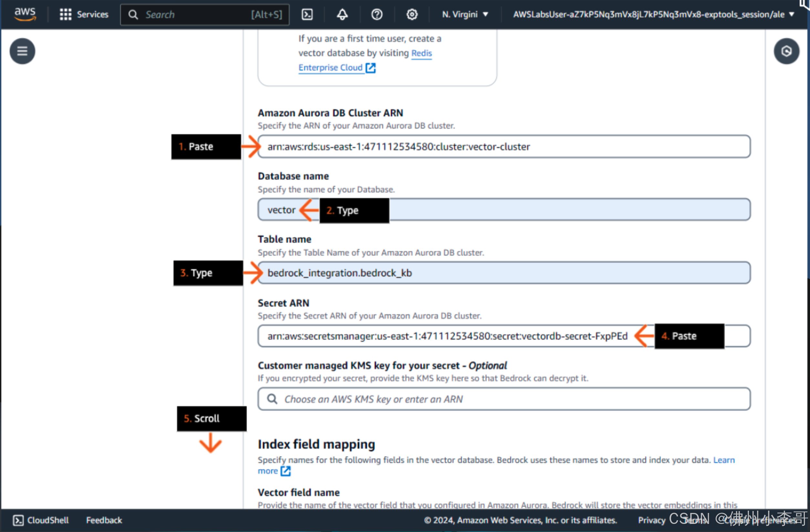
Task: Open notifications bell icon
Action: coord(342,14)
